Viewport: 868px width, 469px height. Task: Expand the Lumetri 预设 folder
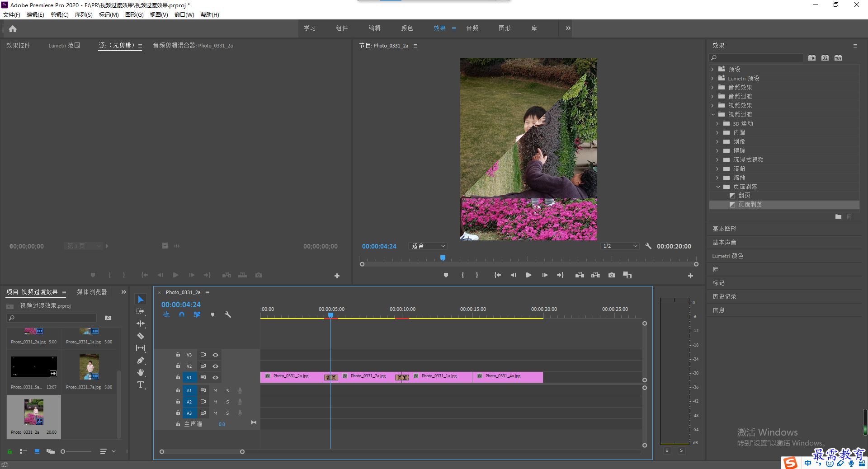pyautogui.click(x=712, y=79)
